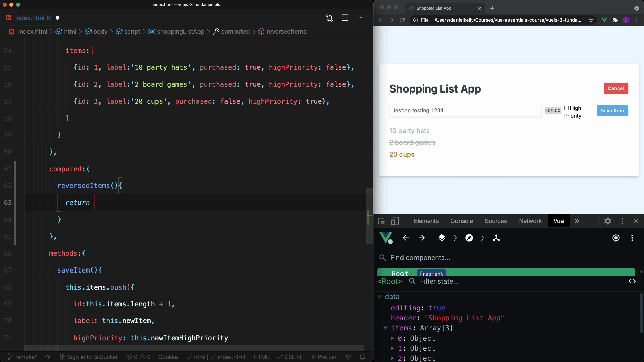Go back in Chrome browser
The height and width of the screenshot is (362, 644).
pos(381,20)
